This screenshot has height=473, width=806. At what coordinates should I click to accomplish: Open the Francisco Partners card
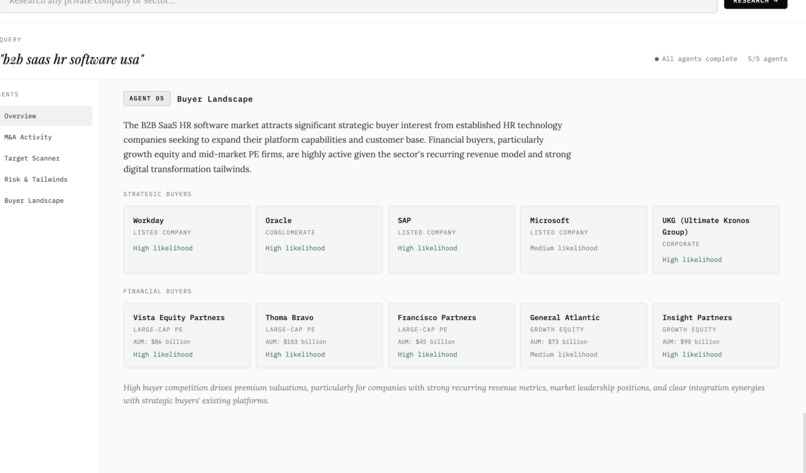[451, 335]
